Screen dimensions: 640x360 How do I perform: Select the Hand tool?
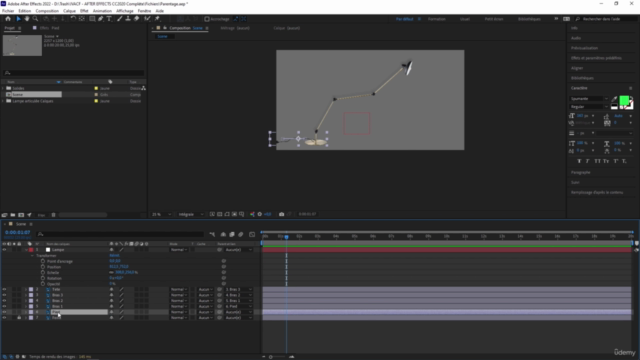pos(27,19)
